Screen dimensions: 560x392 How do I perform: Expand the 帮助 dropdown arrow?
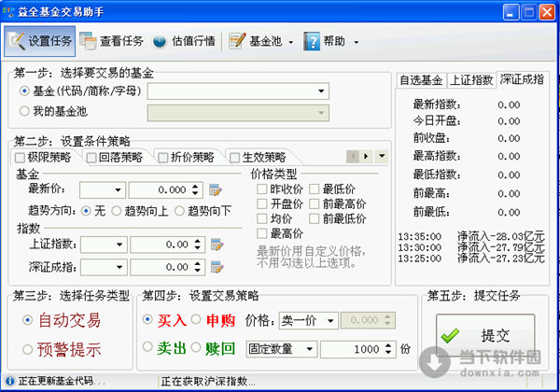tap(357, 42)
